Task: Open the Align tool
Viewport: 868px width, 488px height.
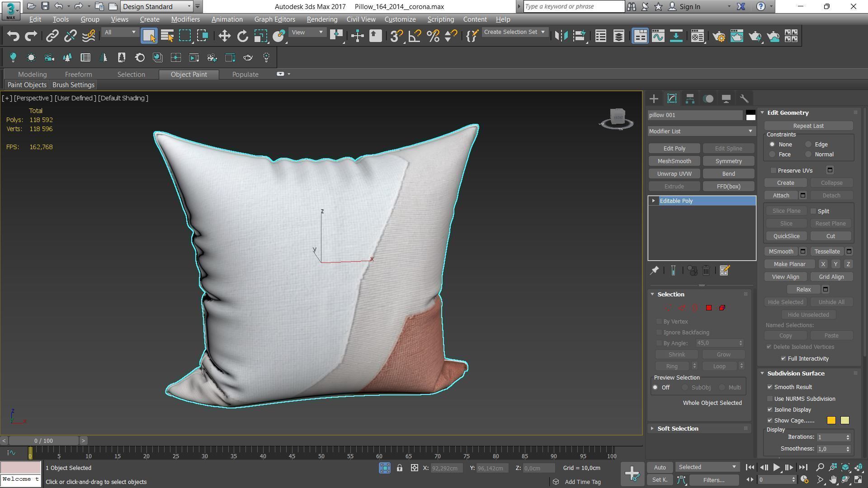Action: [x=580, y=36]
